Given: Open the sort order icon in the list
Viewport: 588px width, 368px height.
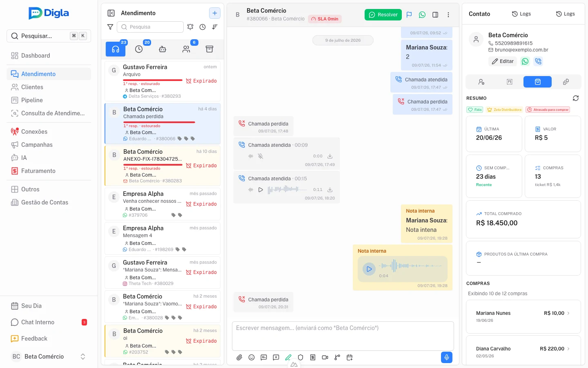Looking at the screenshot, I should pyautogui.click(x=215, y=27).
